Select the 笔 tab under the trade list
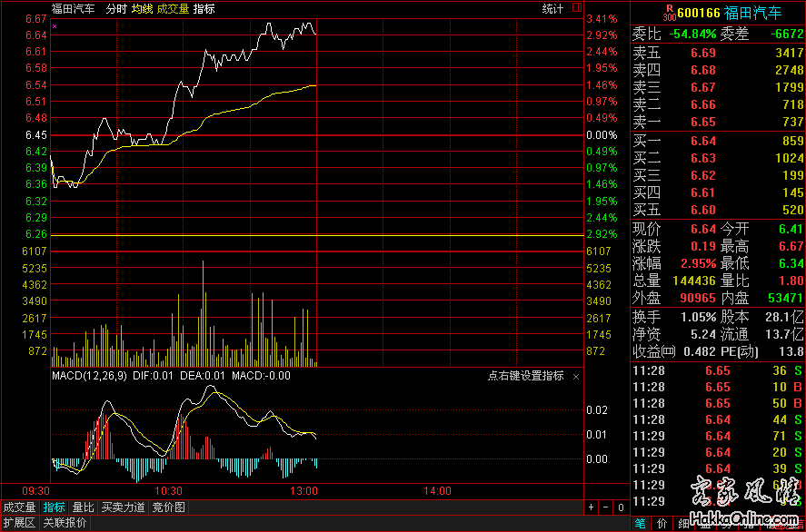 640,523
